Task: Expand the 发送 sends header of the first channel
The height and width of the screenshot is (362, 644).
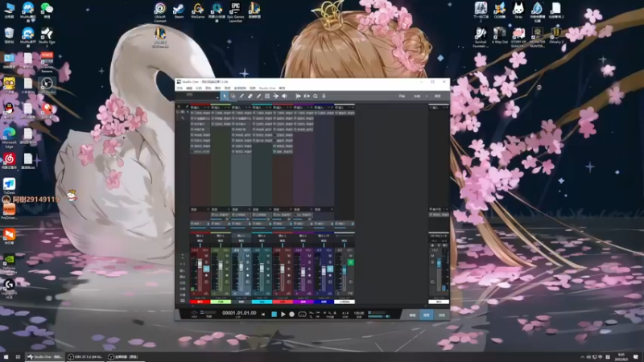Action: point(200,209)
